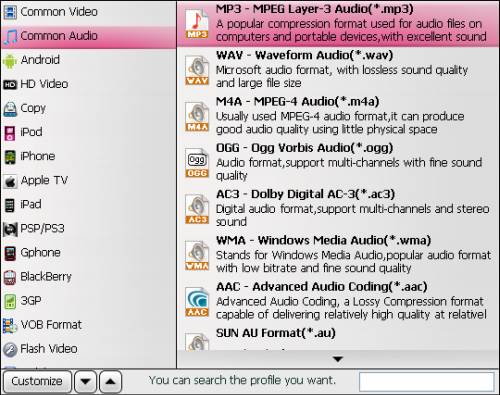Click the M4A format icon
Image resolution: width=500 pixels, height=395 pixels.
pyautogui.click(x=197, y=117)
